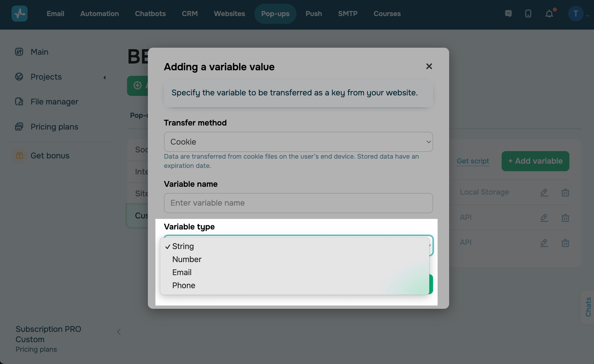This screenshot has width=594, height=364.
Task: Click the Projects globe icon in sidebar
Action: pyautogui.click(x=19, y=77)
